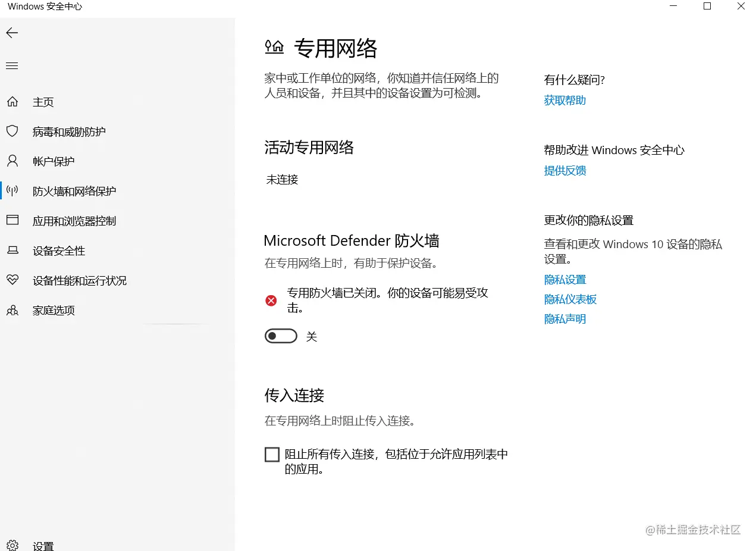The height and width of the screenshot is (551, 756).
Task: Check 阻止所有传入连接 checkbox
Action: point(272,455)
